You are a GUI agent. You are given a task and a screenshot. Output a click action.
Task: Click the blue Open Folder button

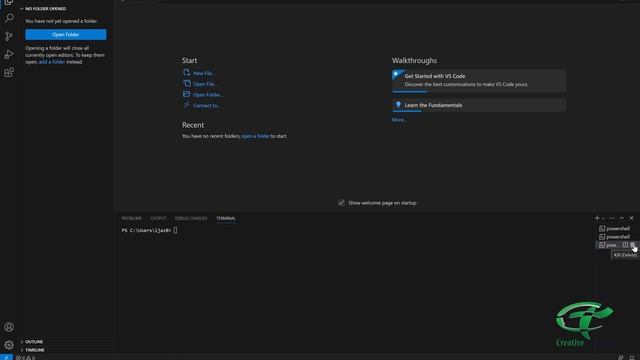point(66,35)
